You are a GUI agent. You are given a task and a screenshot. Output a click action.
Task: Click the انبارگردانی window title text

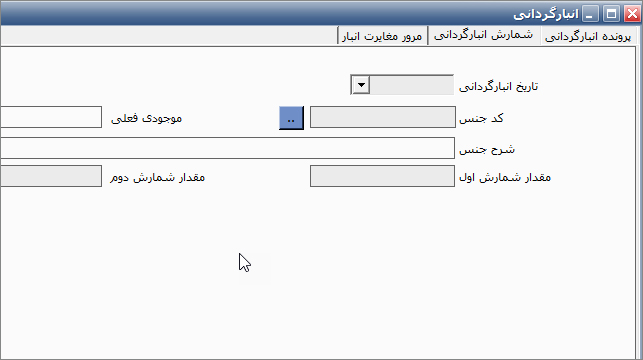546,14
